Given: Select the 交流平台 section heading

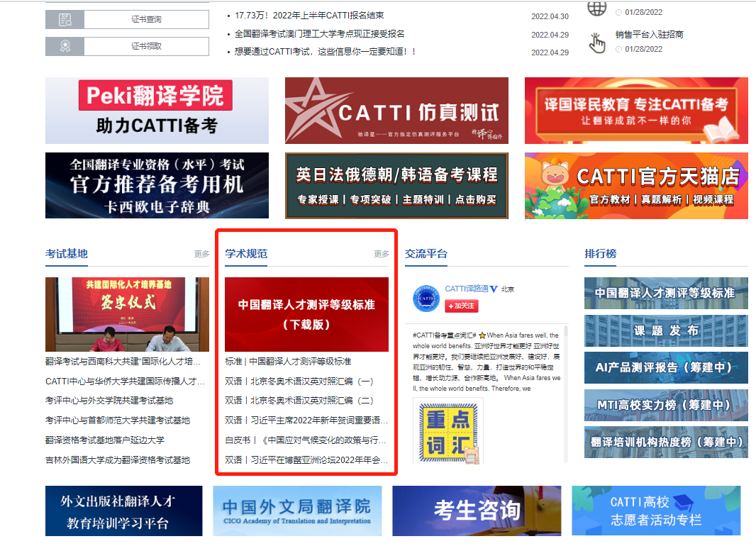Looking at the screenshot, I should (x=426, y=254).
